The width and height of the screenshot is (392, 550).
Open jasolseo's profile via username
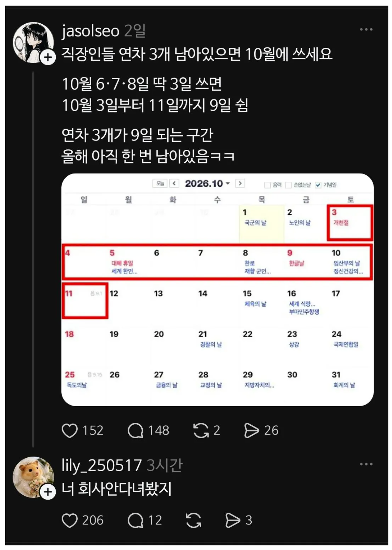91,31
